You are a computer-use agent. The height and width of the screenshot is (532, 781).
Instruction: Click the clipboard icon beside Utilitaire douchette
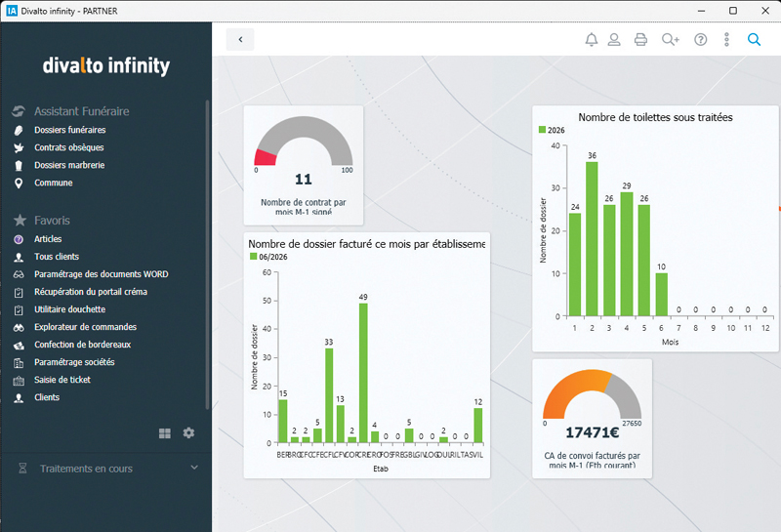pyautogui.click(x=19, y=309)
